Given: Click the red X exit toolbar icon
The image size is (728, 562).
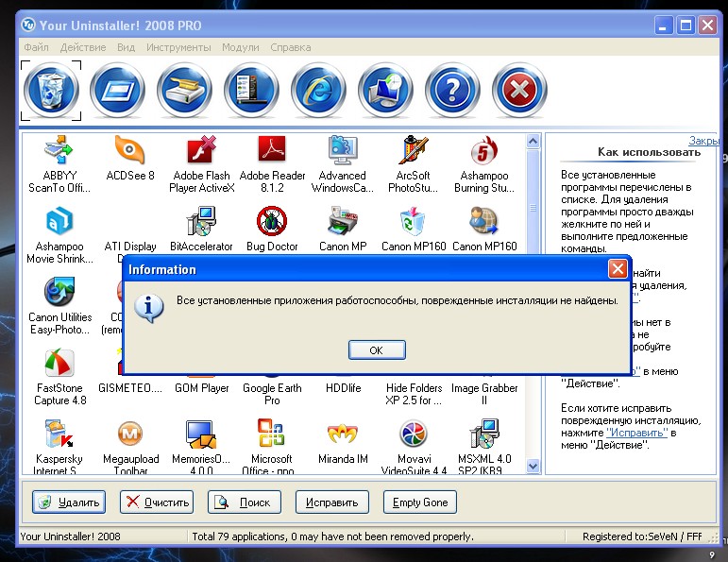Looking at the screenshot, I should (x=519, y=90).
